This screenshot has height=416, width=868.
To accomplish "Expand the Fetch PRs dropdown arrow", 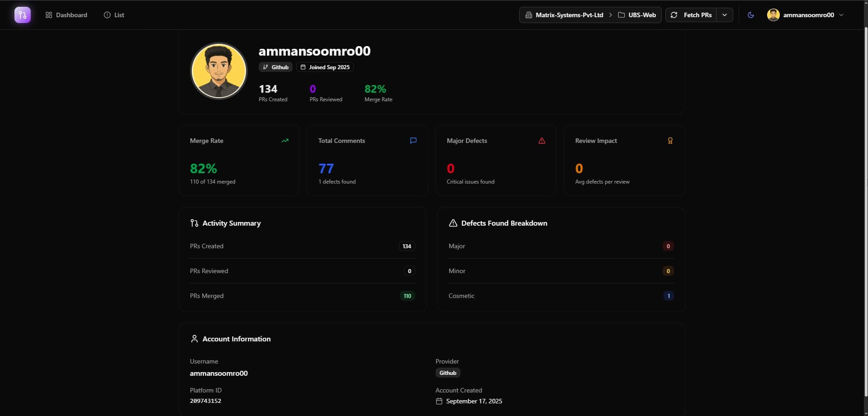I will 725,15.
